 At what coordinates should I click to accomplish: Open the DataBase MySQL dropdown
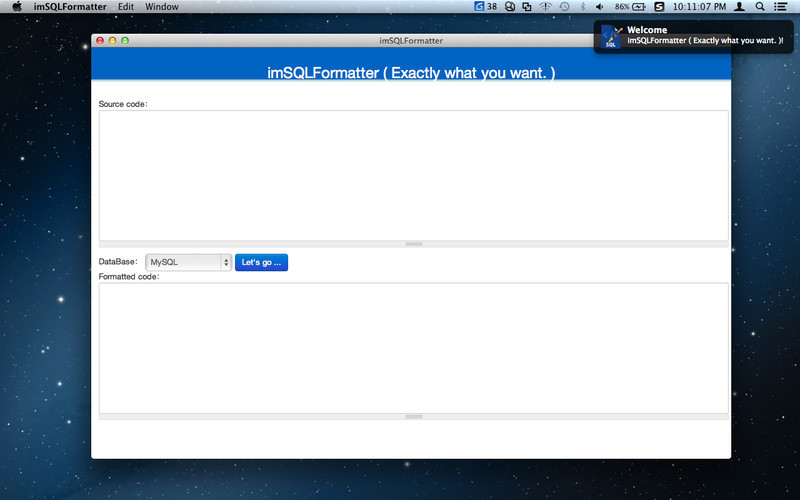(189, 262)
